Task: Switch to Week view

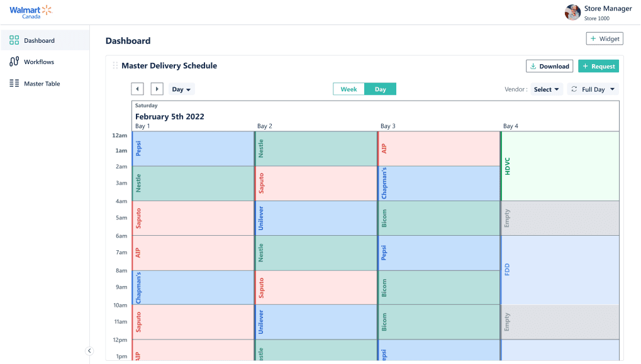Action: [x=348, y=89]
